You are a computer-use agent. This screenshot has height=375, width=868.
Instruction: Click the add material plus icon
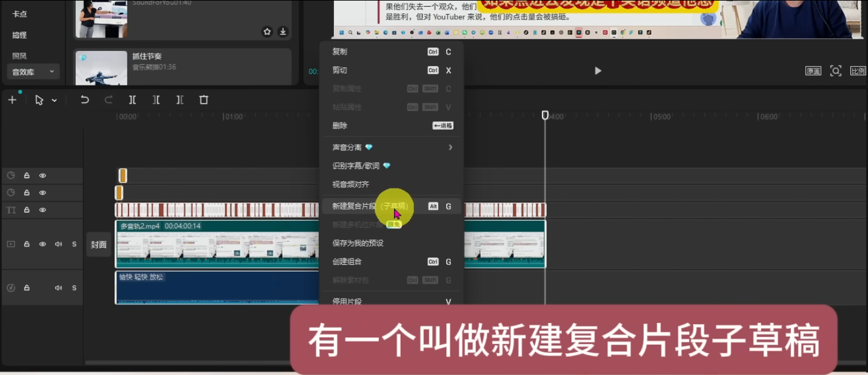click(12, 100)
